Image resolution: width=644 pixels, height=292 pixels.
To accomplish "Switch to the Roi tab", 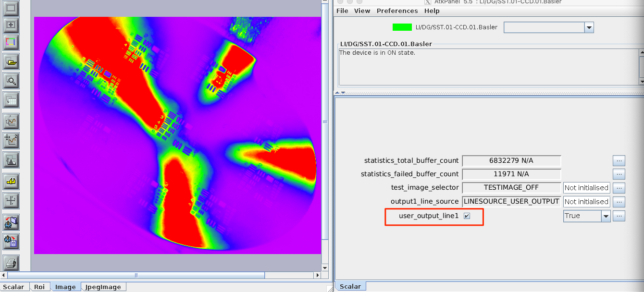I will point(39,287).
